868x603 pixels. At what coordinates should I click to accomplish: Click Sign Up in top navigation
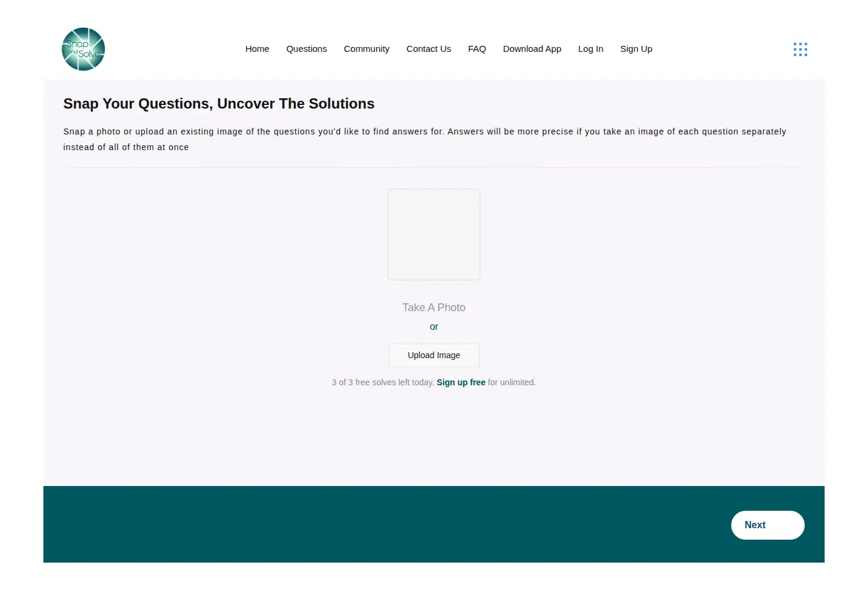(x=637, y=49)
